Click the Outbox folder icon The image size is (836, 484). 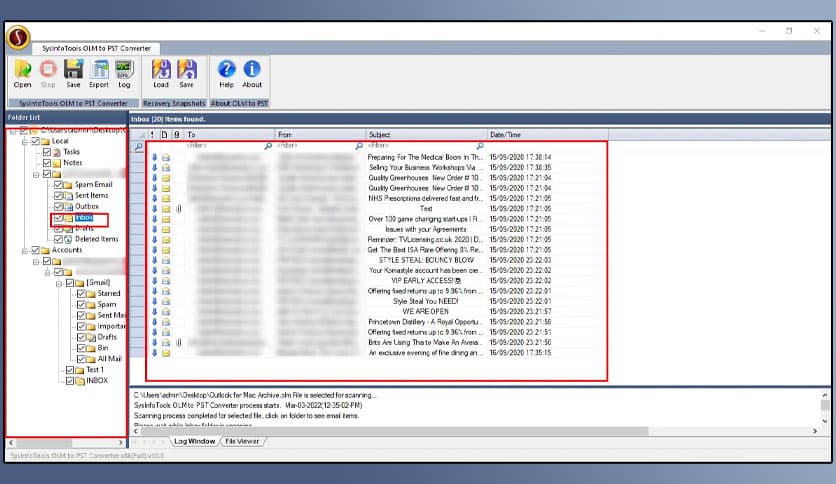coord(69,206)
